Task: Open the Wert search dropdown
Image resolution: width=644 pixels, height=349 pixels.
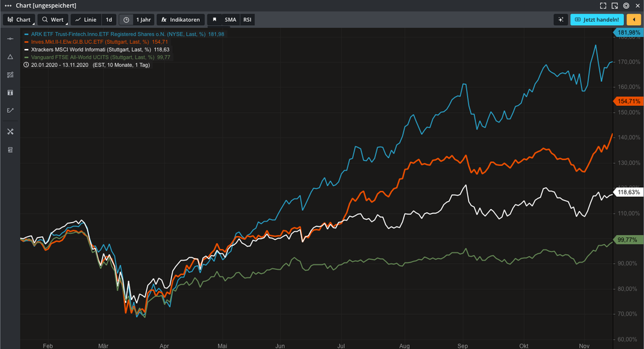Action: (x=52, y=19)
